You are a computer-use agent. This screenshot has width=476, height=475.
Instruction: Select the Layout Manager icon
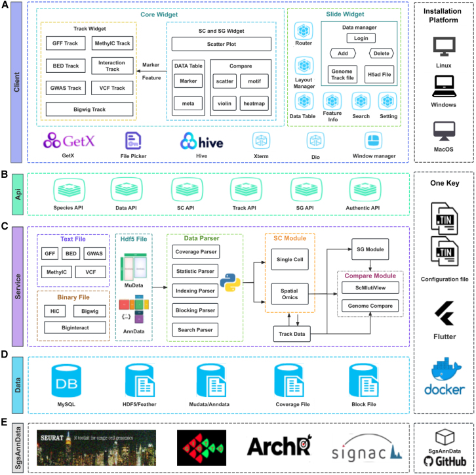[304, 66]
